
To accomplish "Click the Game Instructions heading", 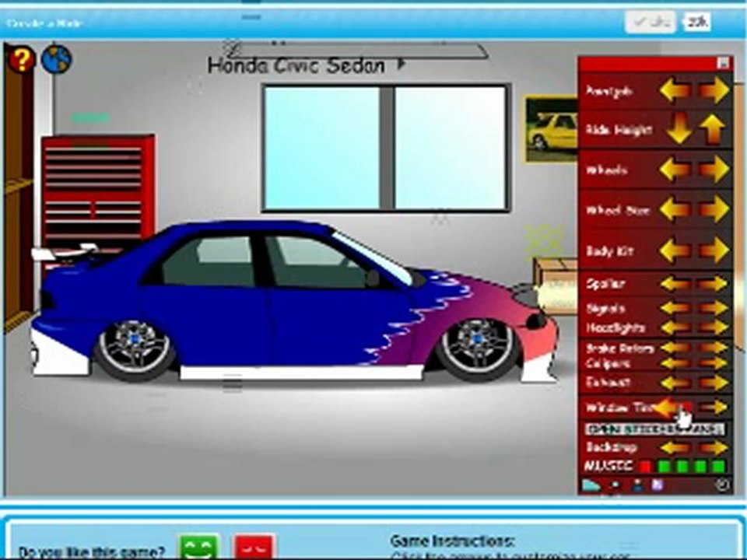I will pos(451,541).
